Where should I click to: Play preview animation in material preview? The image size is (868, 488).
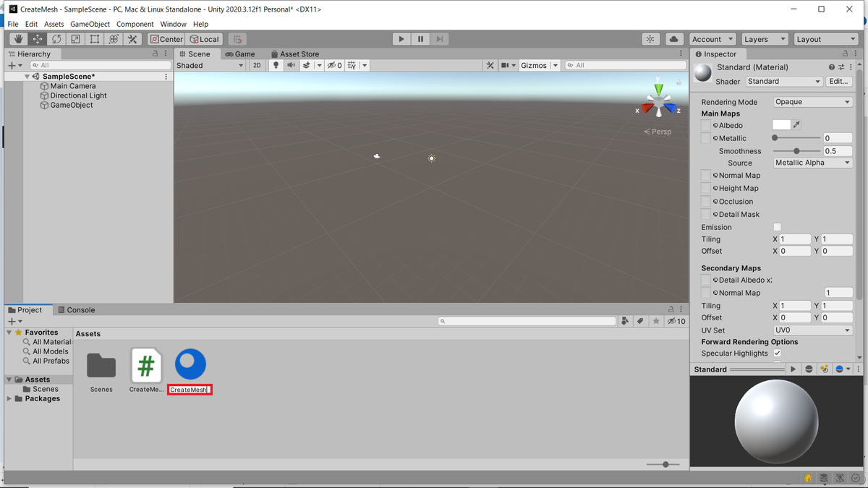click(x=793, y=369)
